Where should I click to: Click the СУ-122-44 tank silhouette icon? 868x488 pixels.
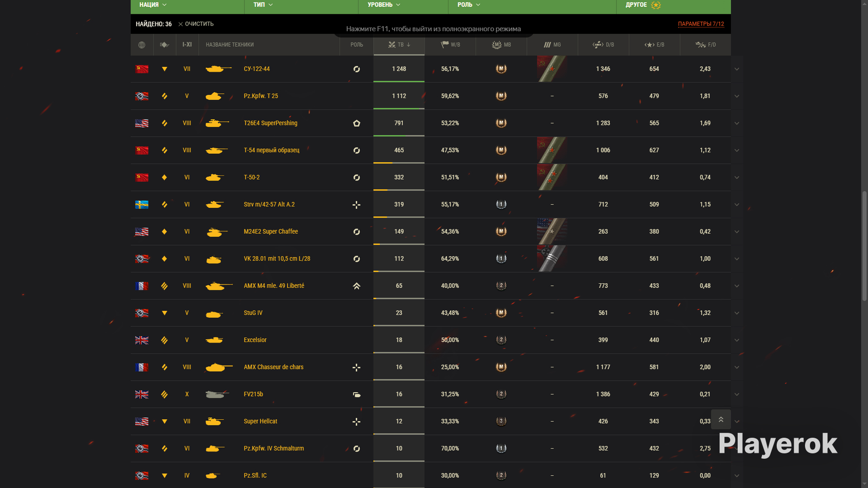(x=218, y=69)
